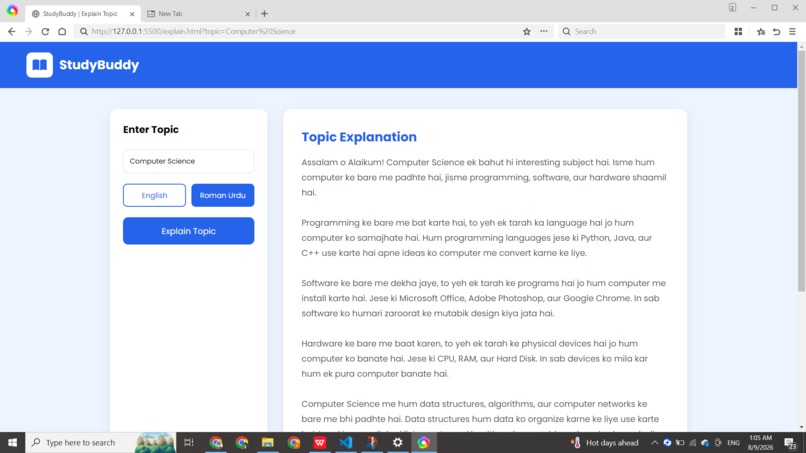806x453 pixels.
Task: Select the English language option
Action: point(154,195)
